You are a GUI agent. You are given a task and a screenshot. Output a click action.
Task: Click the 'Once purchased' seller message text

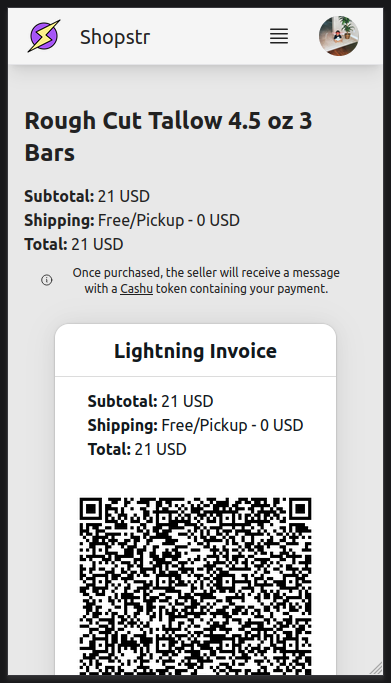[x=206, y=281]
